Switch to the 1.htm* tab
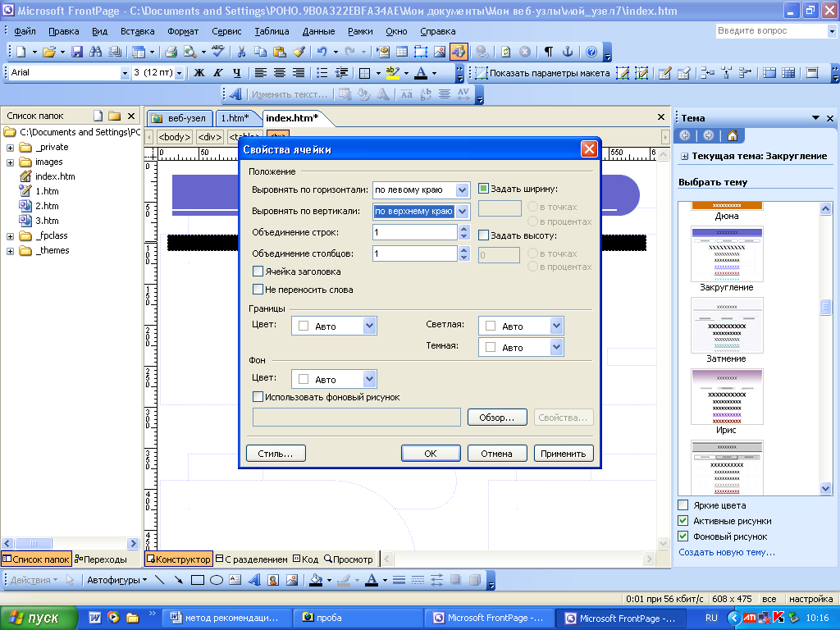Image resolution: width=840 pixels, height=630 pixels. (x=235, y=118)
